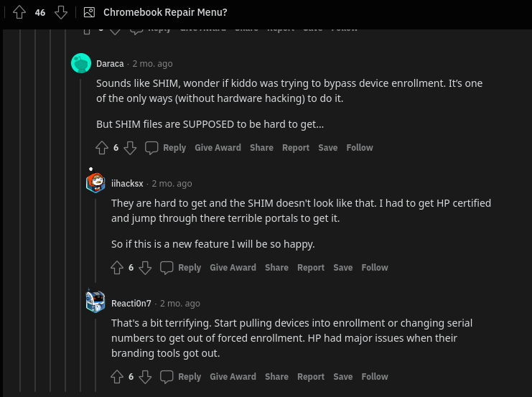Open Daraca's avatar profile
The image size is (532, 397).
[x=81, y=63]
